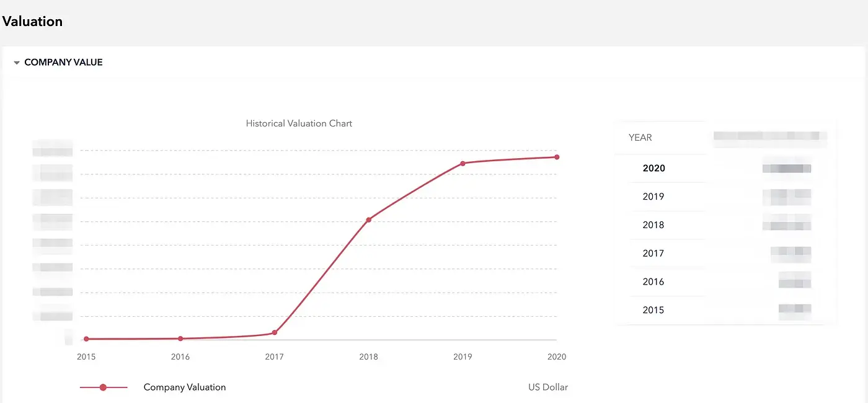Click the Company Valuation legend label
Screen dimensions: 868x403
[185, 387]
